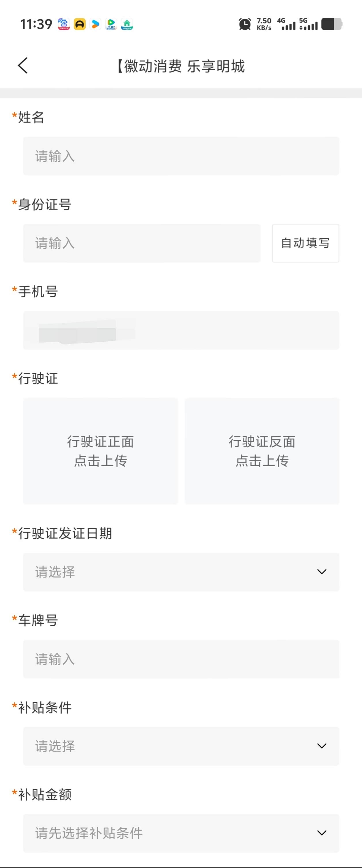The width and height of the screenshot is (362, 868).
Task: Tap the Youku play notification icon
Action: 95,24
